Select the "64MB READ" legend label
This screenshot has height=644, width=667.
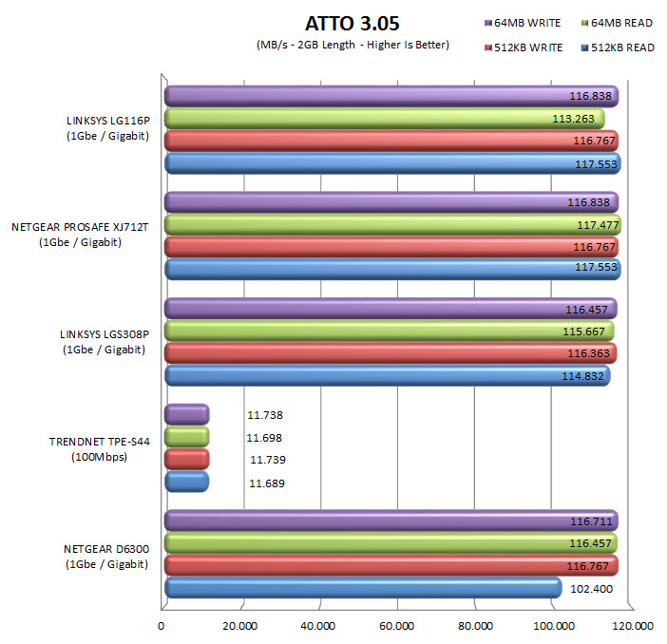[622, 23]
